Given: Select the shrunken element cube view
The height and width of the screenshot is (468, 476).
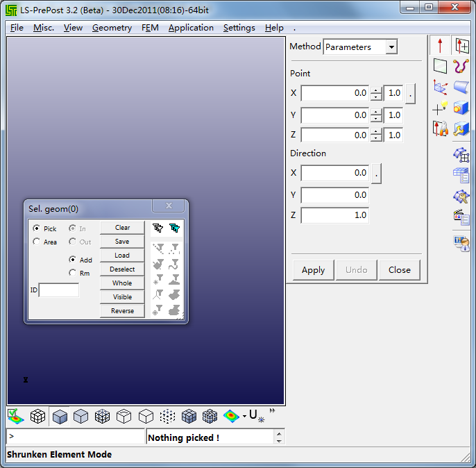Looking at the screenshot, I should click(x=210, y=416).
